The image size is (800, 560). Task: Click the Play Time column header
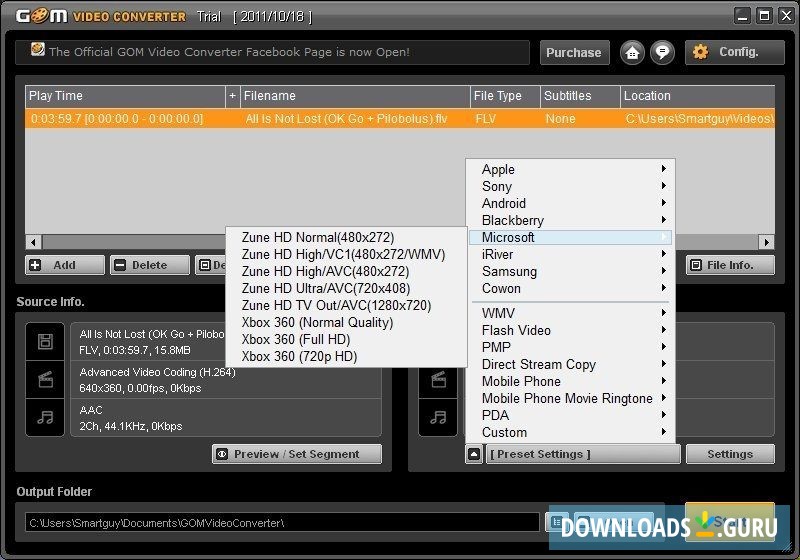[x=125, y=96]
